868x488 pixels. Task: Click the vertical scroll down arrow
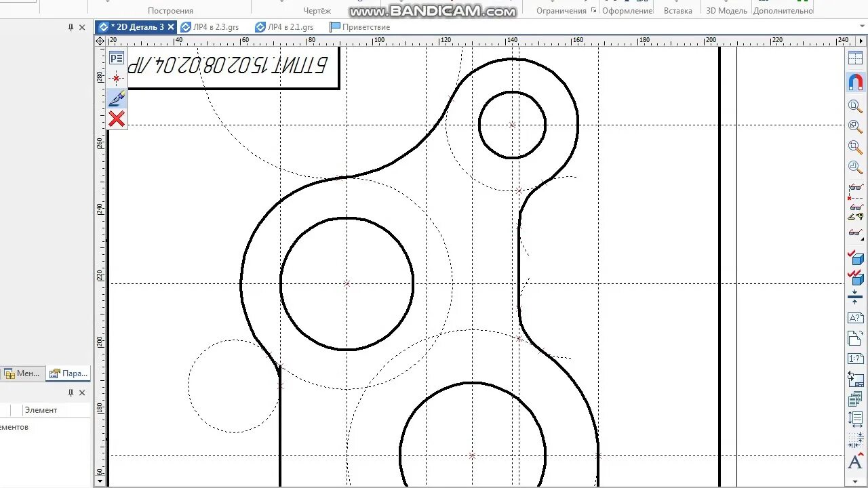100,481
